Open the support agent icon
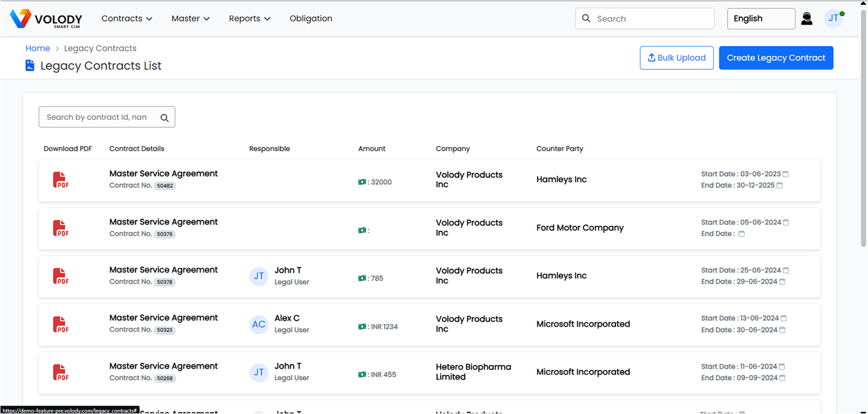868x414 pixels. 807,19
